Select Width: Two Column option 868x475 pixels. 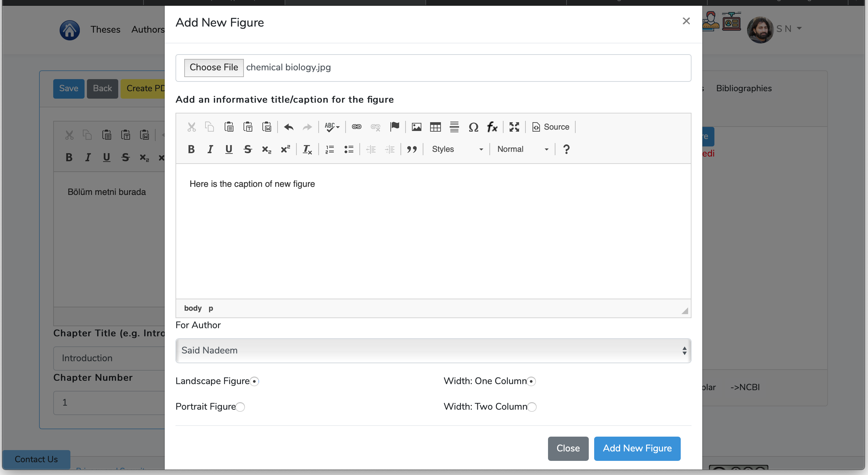click(532, 407)
